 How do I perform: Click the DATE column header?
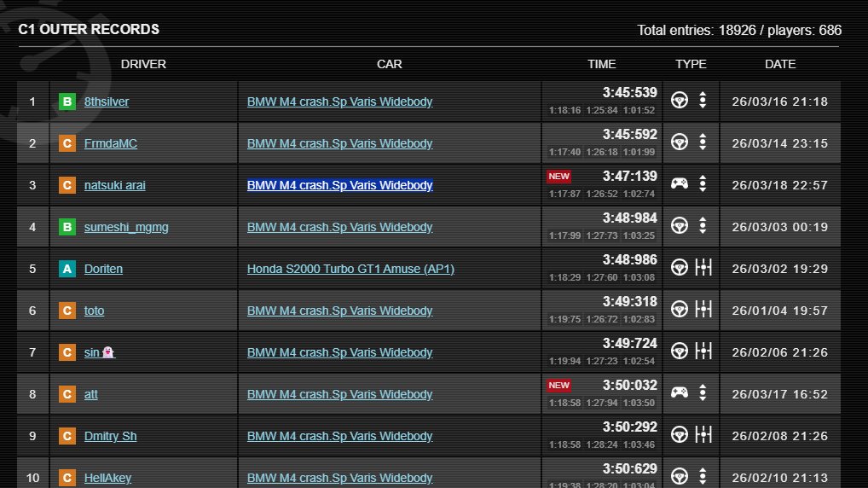[780, 64]
